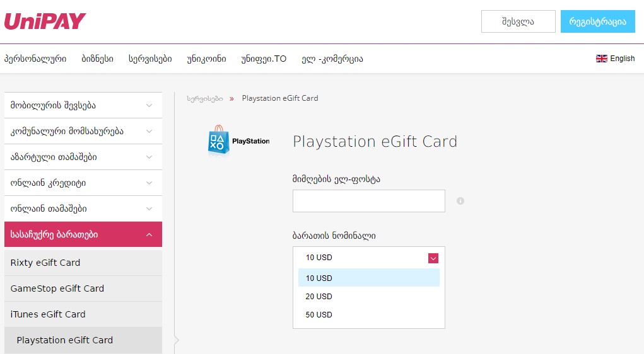Open iTunes eGift Card

(83, 314)
